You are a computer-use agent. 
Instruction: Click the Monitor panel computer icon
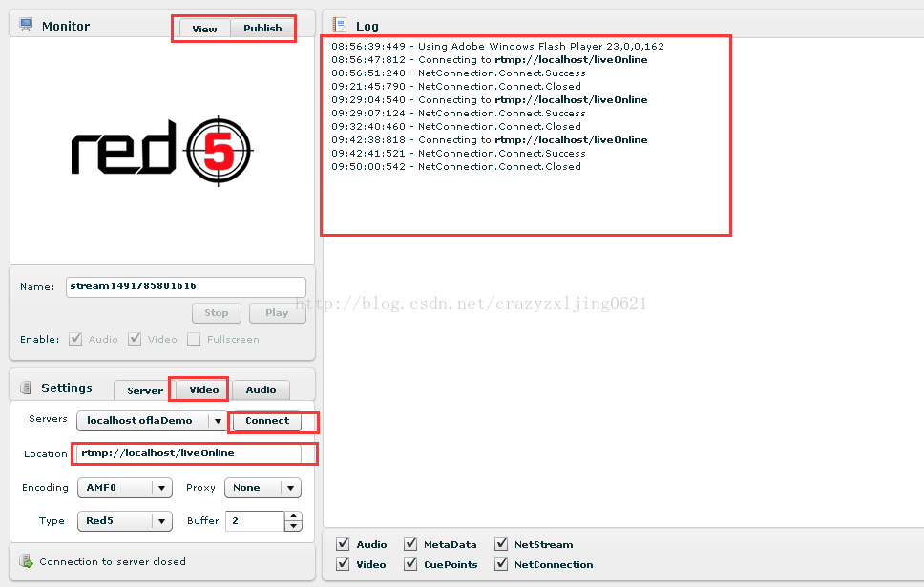click(26, 25)
